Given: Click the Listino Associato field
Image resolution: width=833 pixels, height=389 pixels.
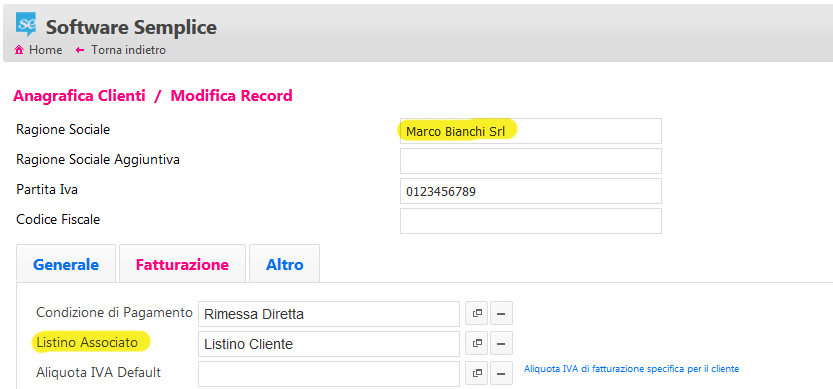Looking at the screenshot, I should 329,344.
